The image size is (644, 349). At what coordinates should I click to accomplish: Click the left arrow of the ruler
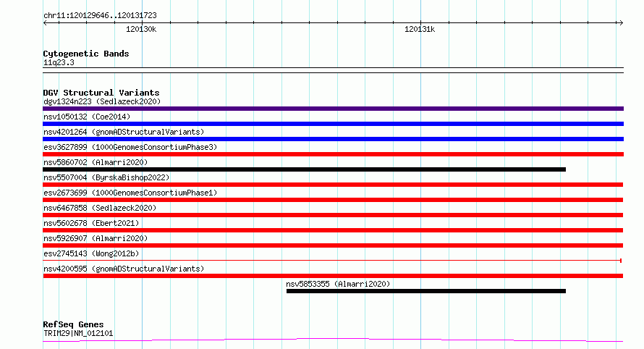45,23
